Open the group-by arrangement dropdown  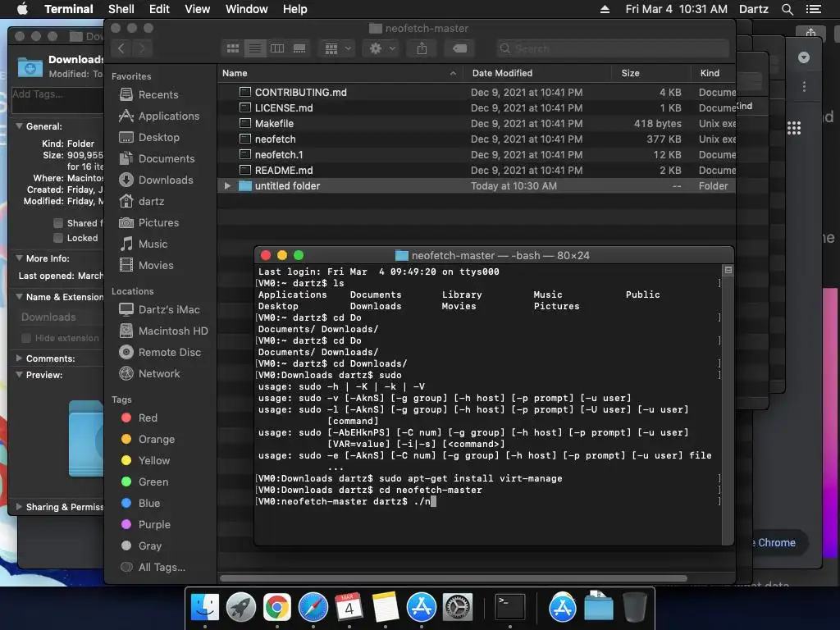coord(337,48)
